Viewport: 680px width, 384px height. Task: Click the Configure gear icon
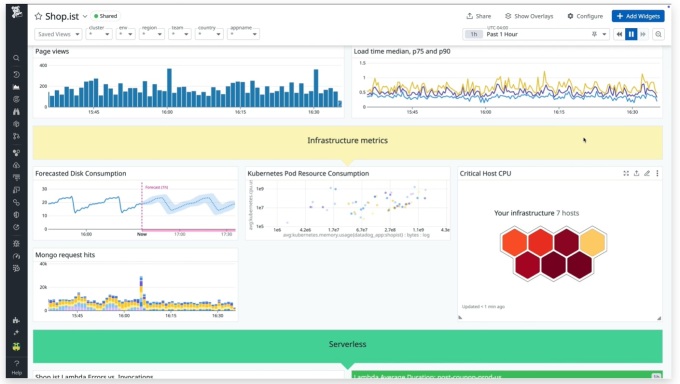570,16
